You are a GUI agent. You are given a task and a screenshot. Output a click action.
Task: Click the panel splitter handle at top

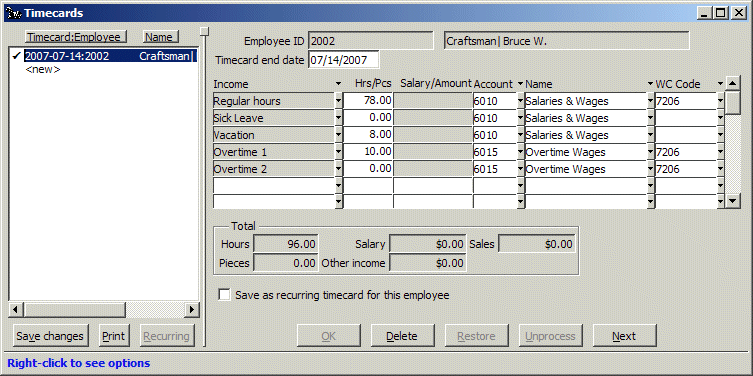click(205, 31)
